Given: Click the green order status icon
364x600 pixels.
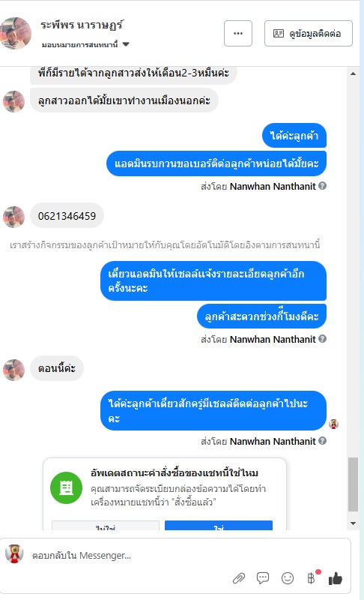Looking at the screenshot, I should point(67,487).
